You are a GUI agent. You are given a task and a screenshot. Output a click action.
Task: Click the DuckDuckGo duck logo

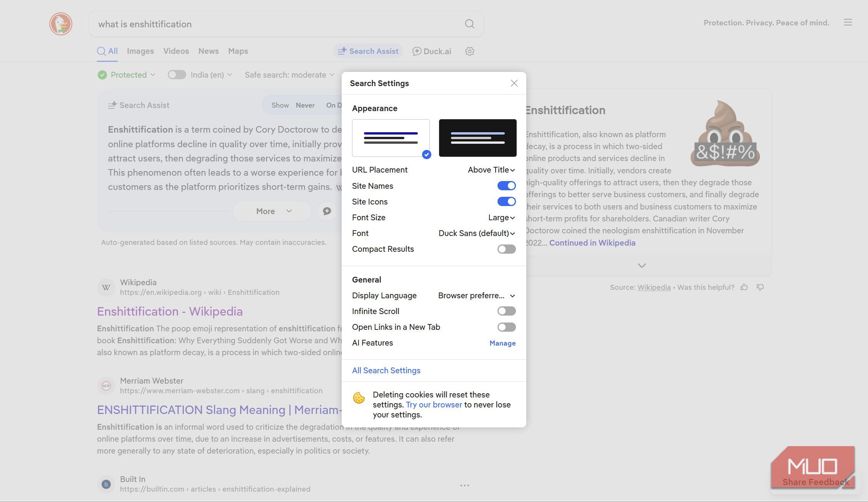(61, 24)
